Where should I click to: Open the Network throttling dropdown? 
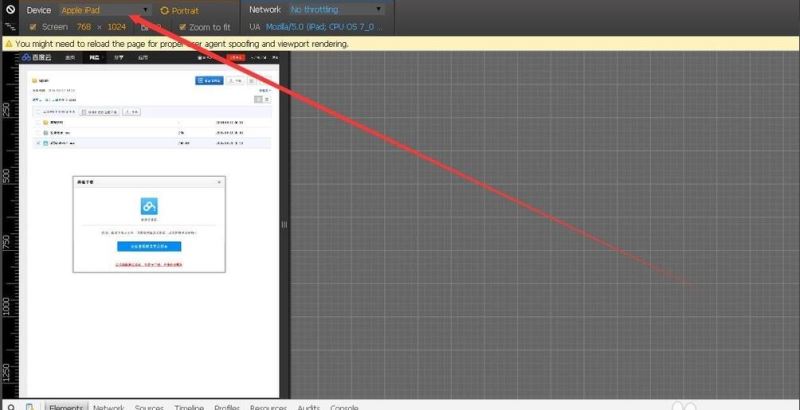336,9
